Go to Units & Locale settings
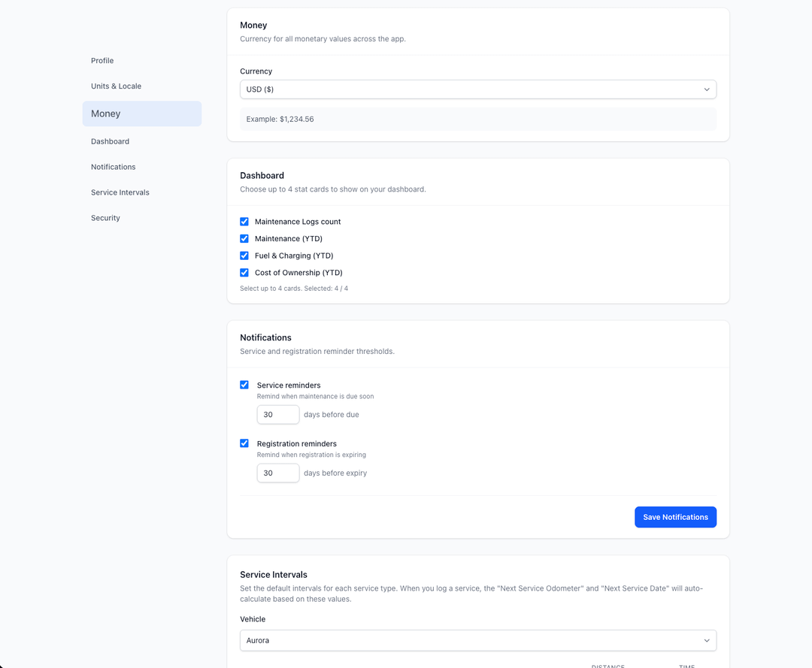This screenshot has width=812, height=668. point(116,86)
